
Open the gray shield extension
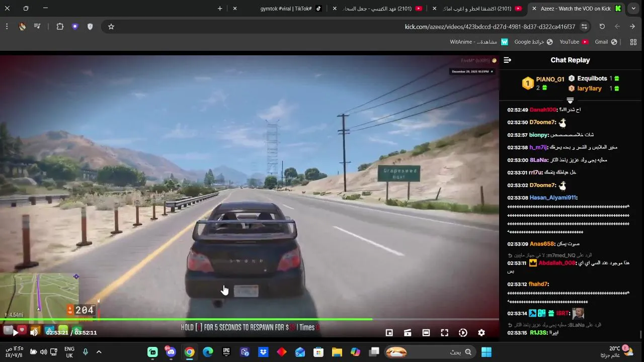point(90,27)
